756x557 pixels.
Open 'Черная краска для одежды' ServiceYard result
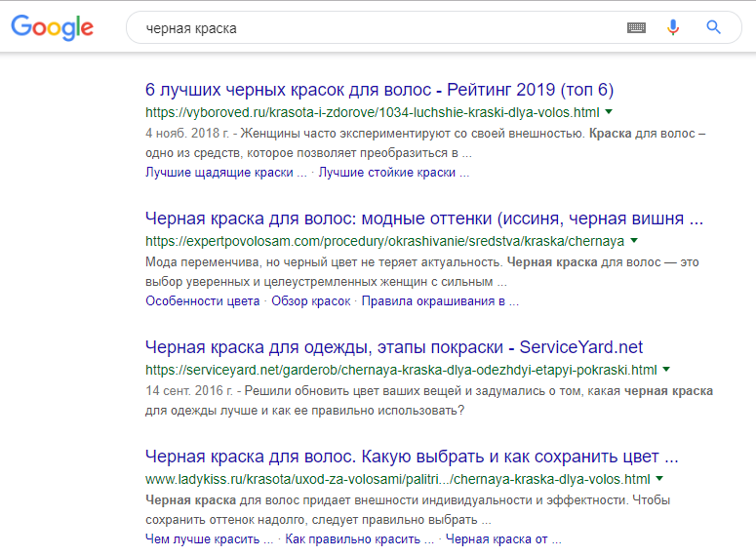[x=394, y=347]
